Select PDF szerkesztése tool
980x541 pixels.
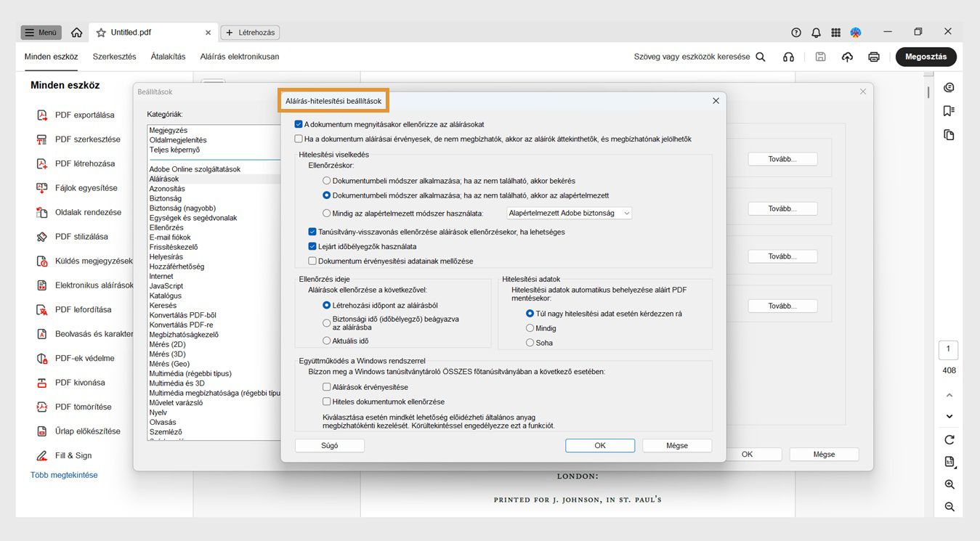79,139
